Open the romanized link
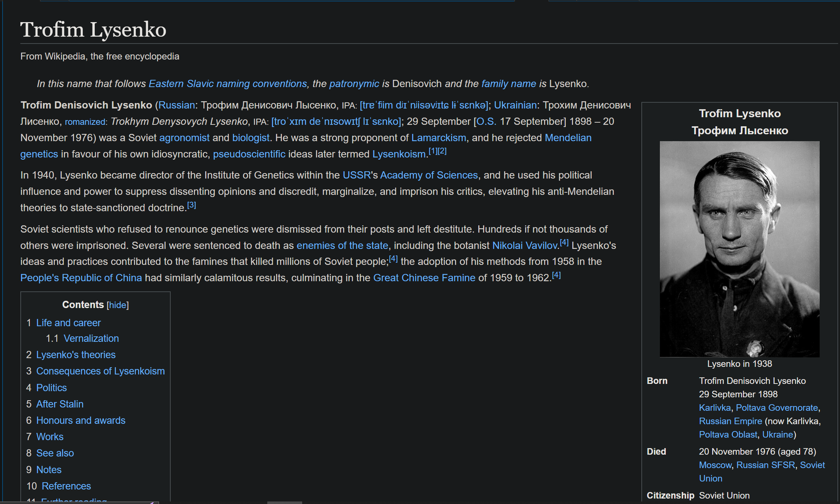This screenshot has width=840, height=504. [85, 122]
